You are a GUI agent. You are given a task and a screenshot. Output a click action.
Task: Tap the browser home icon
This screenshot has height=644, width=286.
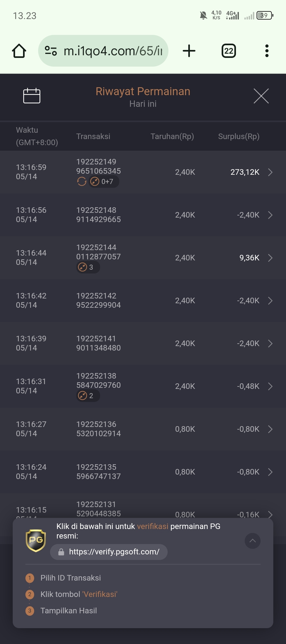point(19,51)
